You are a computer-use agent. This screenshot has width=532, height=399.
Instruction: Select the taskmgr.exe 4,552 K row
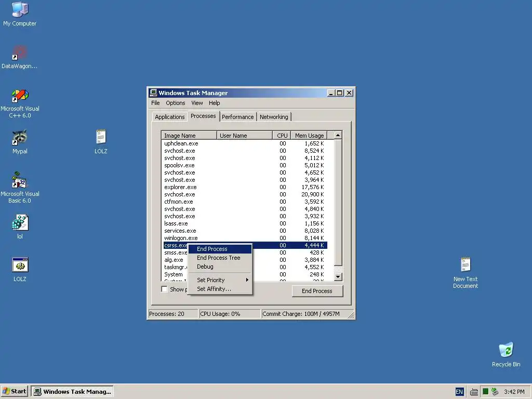tap(289, 267)
